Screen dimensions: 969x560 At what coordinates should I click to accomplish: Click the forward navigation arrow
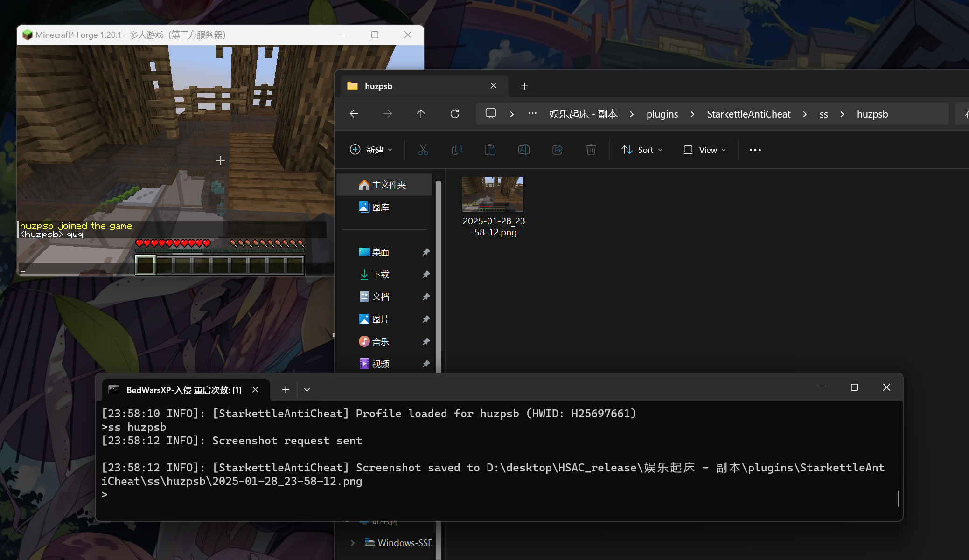coord(387,114)
